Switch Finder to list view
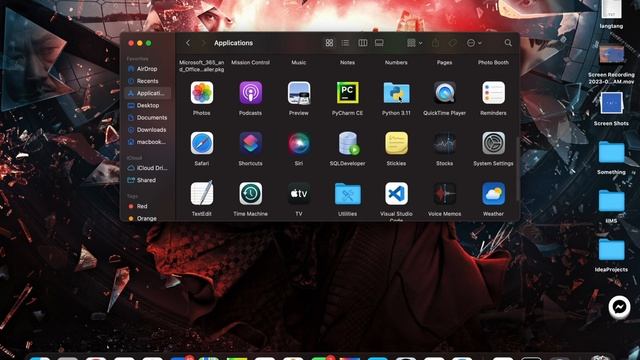Image resolution: width=640 pixels, height=360 pixels. click(x=345, y=43)
